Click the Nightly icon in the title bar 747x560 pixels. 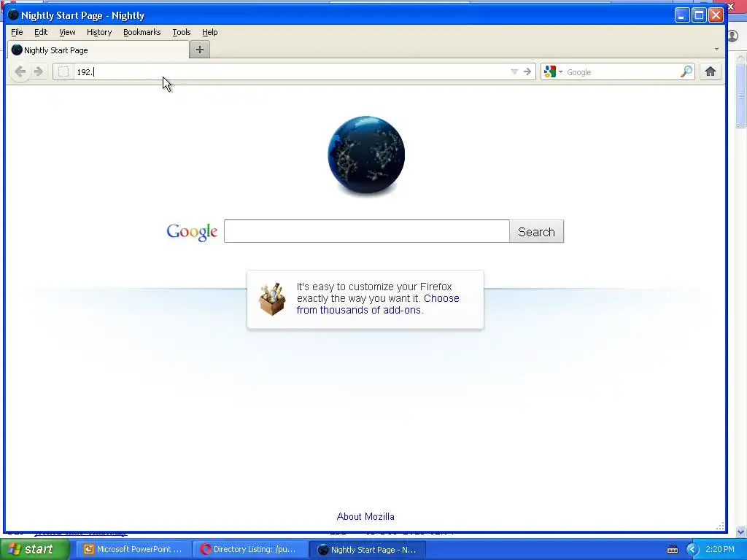tap(13, 15)
